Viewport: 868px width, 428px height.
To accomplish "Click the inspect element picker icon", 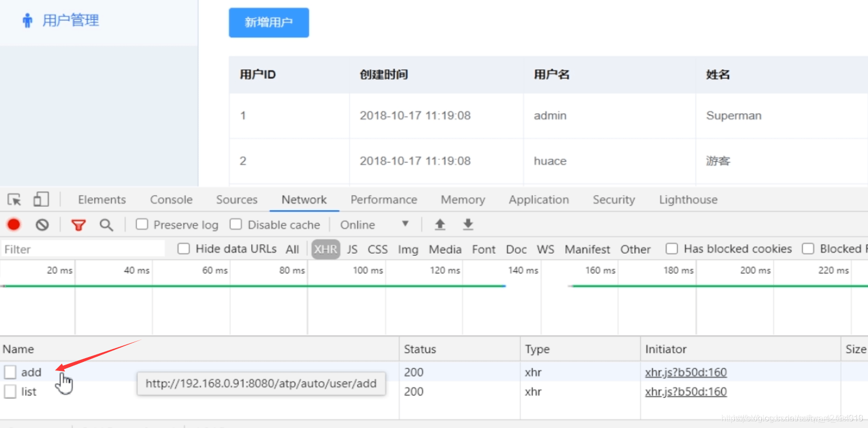I will pos(14,199).
